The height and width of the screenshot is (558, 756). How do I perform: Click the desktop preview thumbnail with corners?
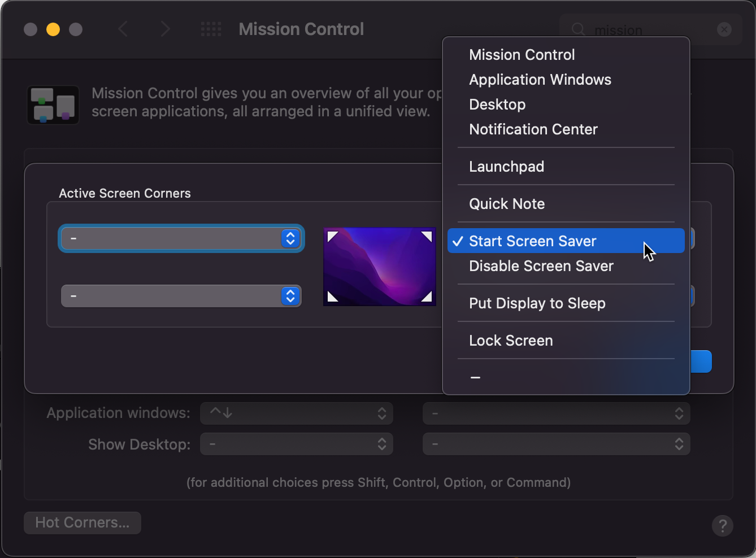[380, 267]
